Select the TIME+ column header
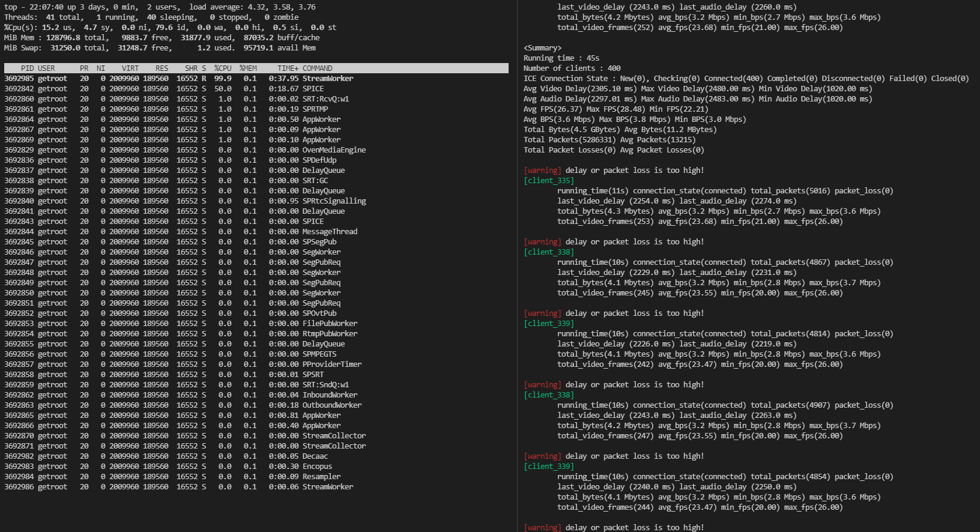The width and height of the screenshot is (980, 532). coord(288,68)
